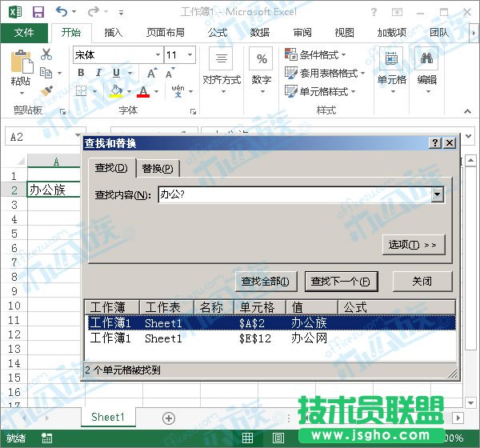Click the wén phonetic guide icon

(178, 91)
